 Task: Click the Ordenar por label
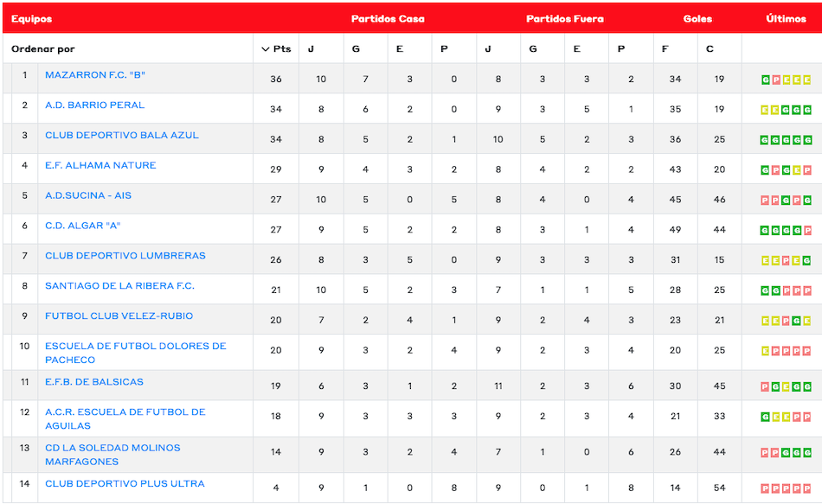[x=43, y=49]
